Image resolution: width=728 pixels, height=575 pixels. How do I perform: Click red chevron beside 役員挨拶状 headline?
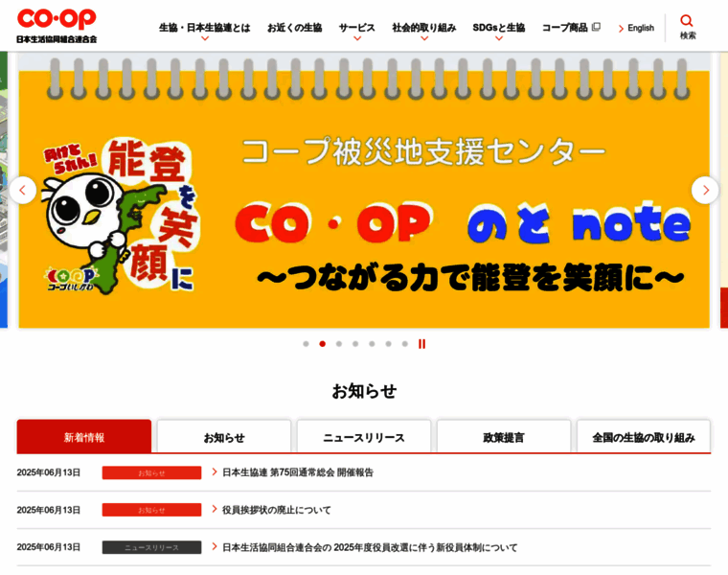click(215, 509)
